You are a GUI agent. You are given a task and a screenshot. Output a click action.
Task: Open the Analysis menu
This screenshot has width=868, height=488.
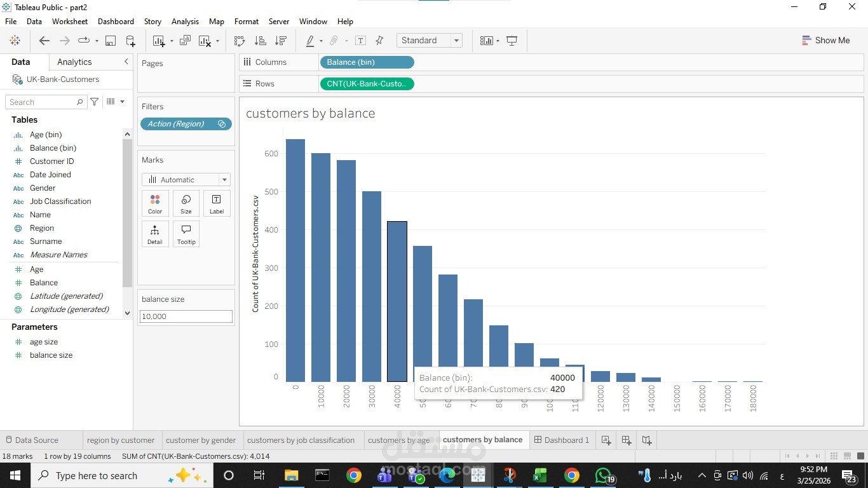click(x=185, y=22)
